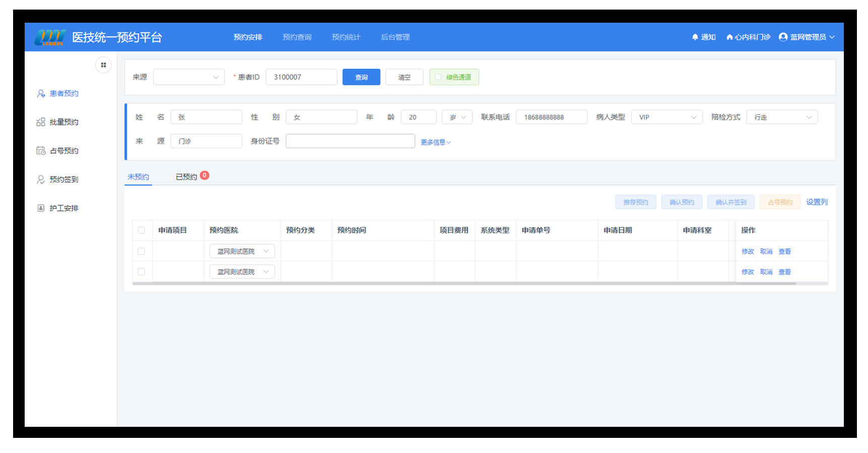
Task: Open the 来源 dropdown in search bar
Action: [x=189, y=77]
